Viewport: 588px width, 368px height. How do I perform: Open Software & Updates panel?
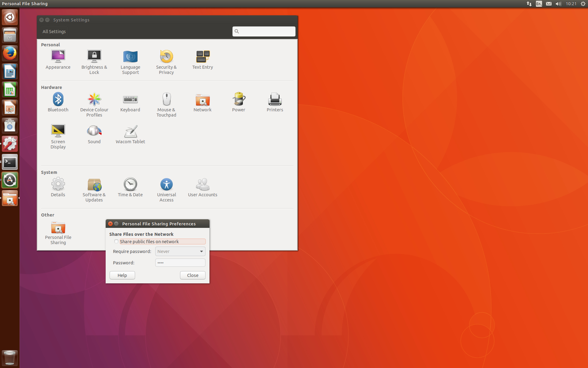pyautogui.click(x=94, y=185)
